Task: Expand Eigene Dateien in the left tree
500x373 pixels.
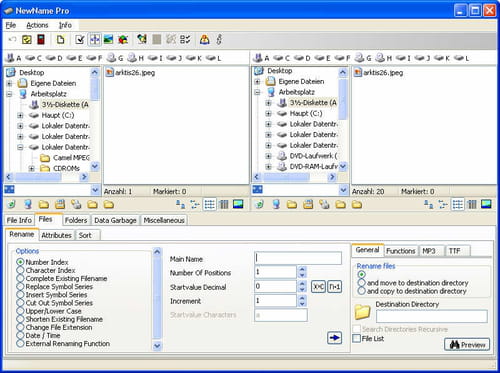Action: (10, 83)
